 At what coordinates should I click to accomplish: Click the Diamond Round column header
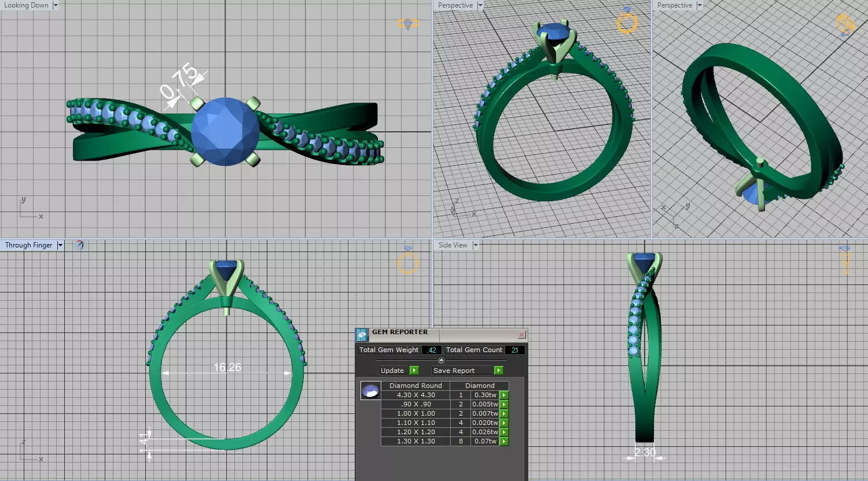415,386
